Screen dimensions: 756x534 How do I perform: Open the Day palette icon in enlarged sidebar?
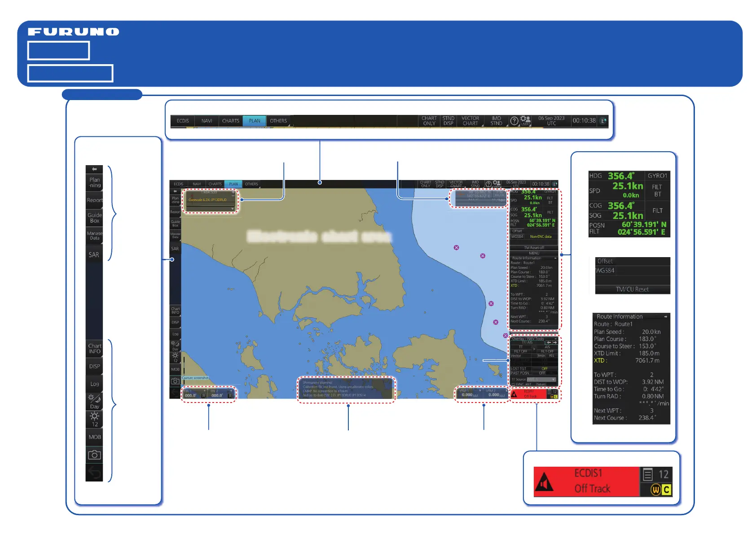coord(94,402)
